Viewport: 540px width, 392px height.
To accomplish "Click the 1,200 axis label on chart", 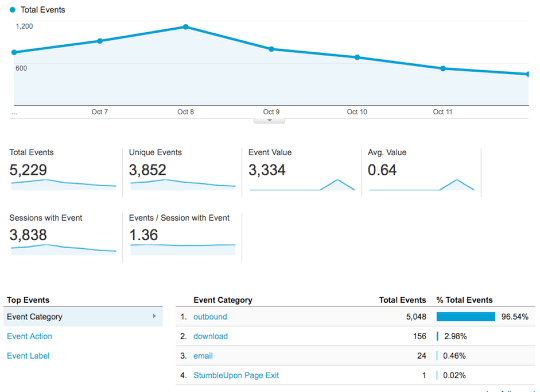I will pyautogui.click(x=24, y=27).
